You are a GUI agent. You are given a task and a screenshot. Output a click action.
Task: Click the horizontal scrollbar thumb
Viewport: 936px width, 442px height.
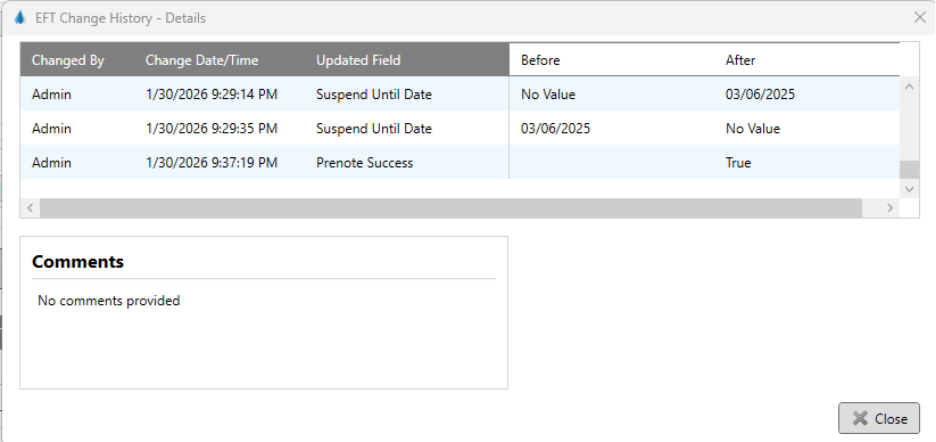pos(450,208)
